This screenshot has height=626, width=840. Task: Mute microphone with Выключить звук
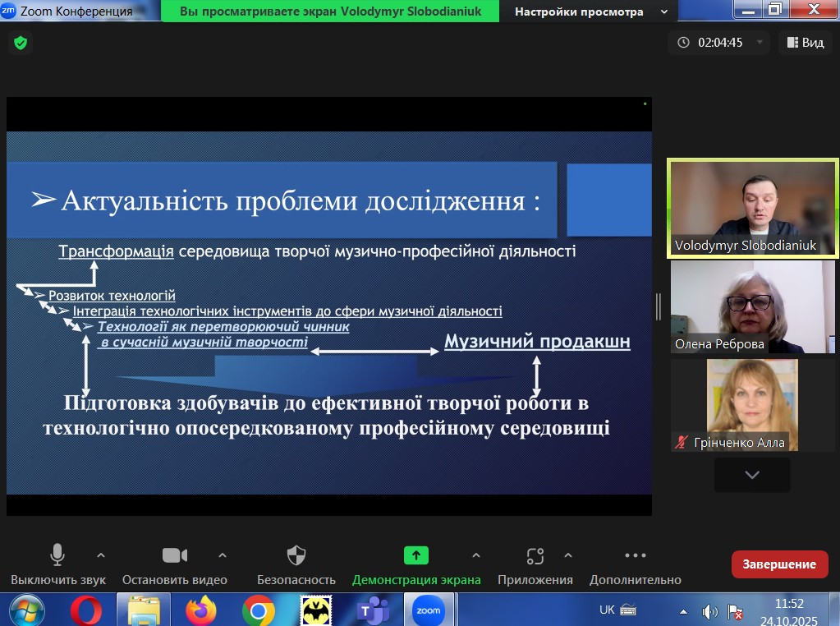pos(57,556)
